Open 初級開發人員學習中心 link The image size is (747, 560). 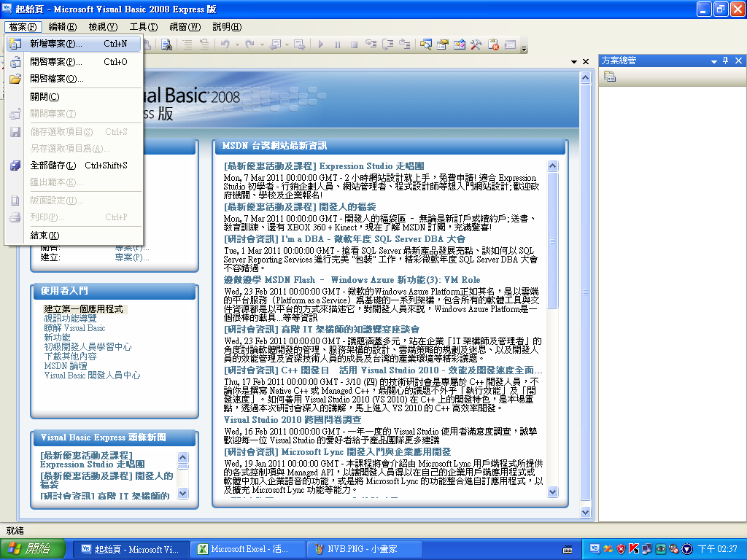point(88,347)
